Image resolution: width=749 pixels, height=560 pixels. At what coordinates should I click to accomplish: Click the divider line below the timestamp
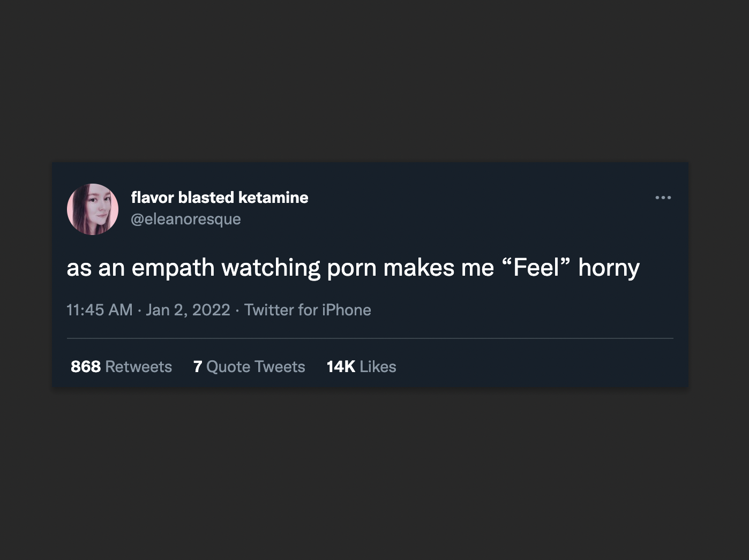370,337
